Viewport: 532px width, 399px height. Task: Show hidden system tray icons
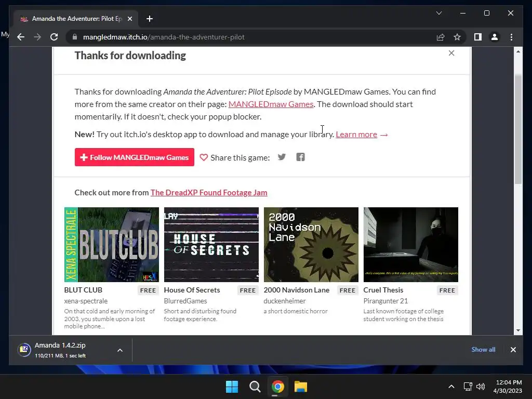(451, 387)
